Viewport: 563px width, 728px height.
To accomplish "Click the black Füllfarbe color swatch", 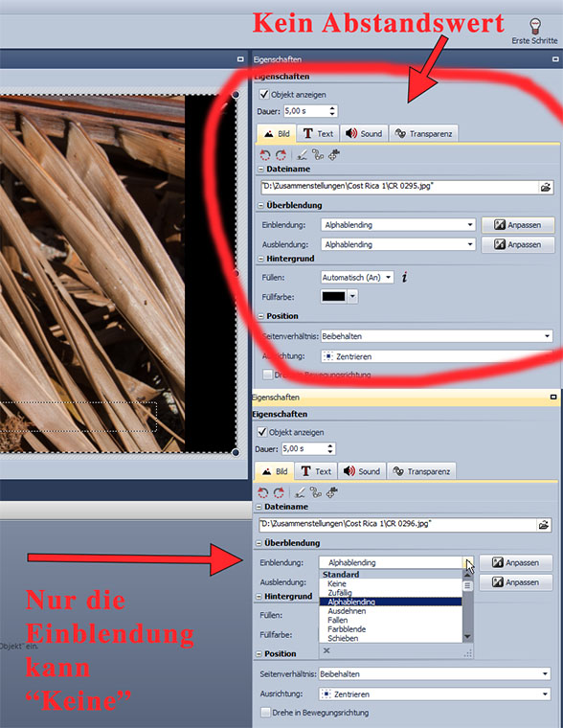I will pyautogui.click(x=334, y=296).
